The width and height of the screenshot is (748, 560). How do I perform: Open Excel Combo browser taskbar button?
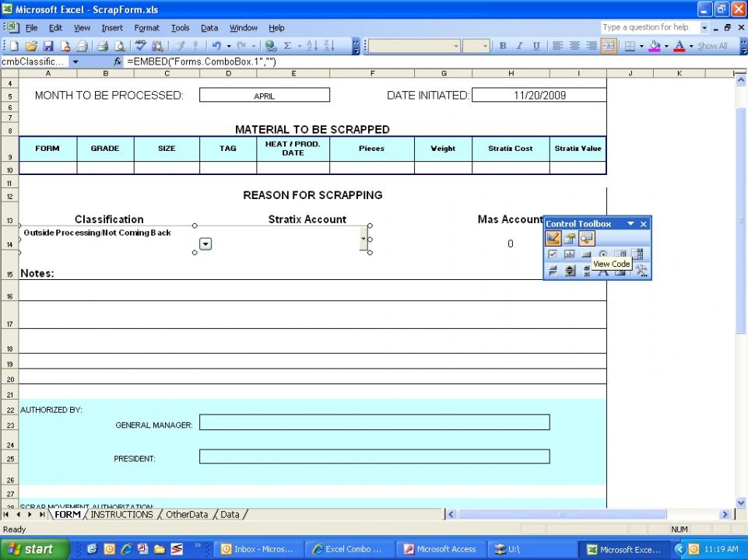tap(349, 549)
